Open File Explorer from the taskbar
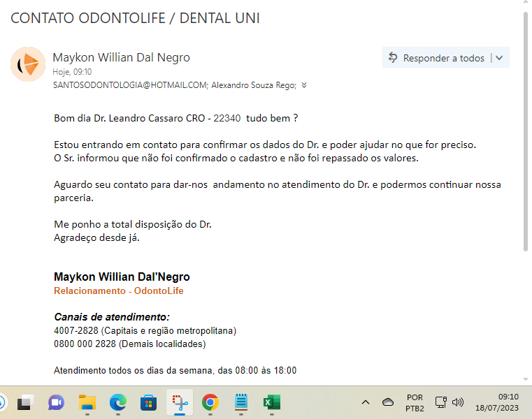 (x=87, y=402)
